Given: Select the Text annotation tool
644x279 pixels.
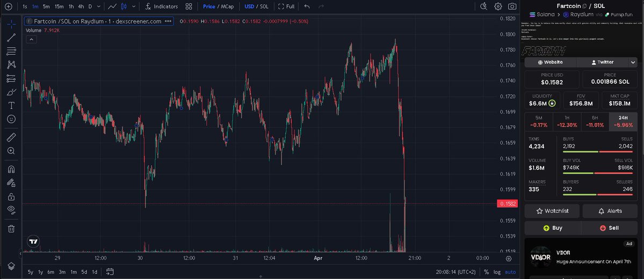Looking at the screenshot, I should point(11,106).
